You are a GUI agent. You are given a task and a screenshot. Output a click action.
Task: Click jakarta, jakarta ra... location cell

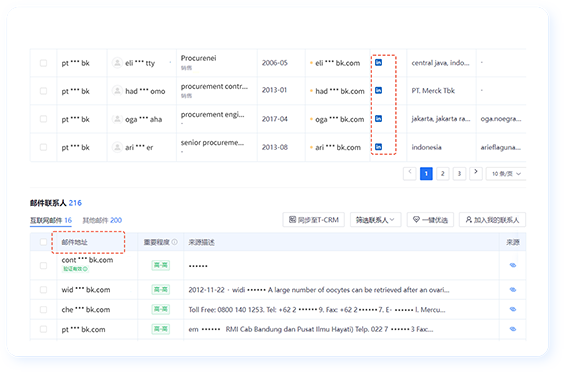tap(441, 119)
